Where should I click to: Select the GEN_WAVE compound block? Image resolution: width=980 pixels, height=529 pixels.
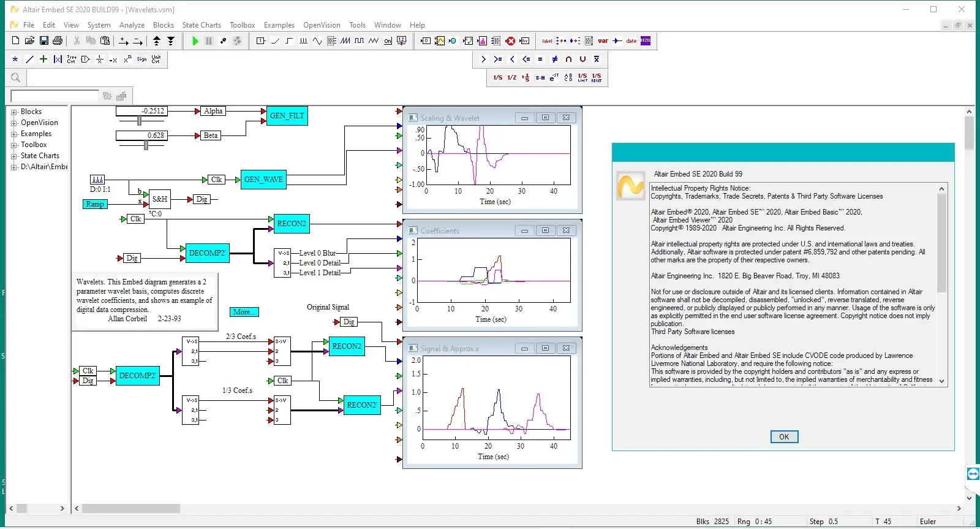point(263,180)
